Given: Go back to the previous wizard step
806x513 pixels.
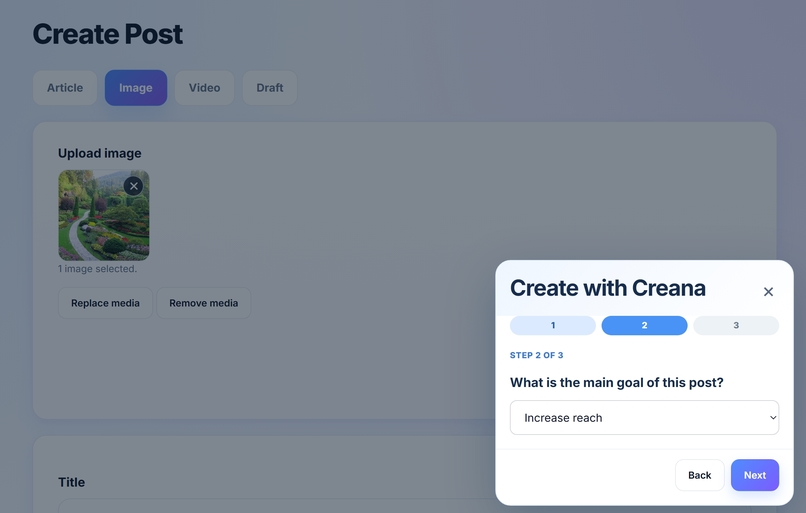Looking at the screenshot, I should [x=700, y=475].
